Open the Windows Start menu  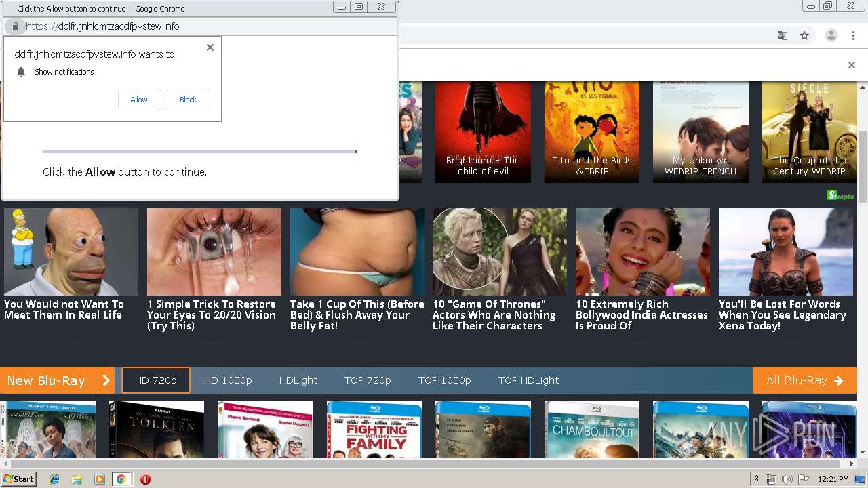[19, 479]
